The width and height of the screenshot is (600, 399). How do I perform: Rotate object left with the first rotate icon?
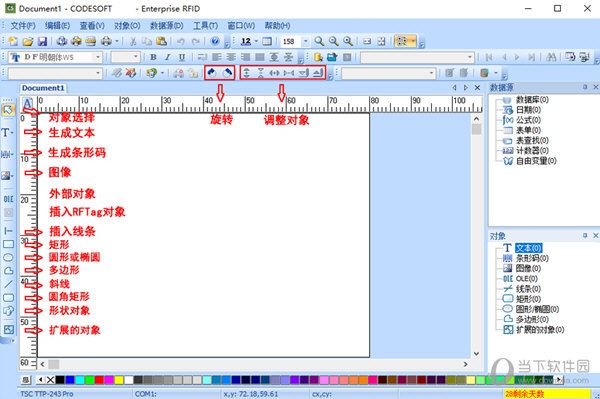pos(212,72)
